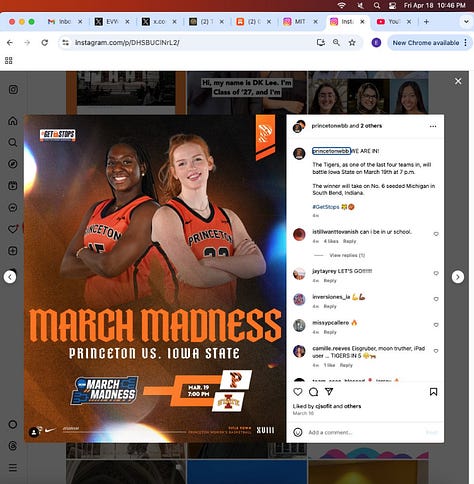Reply to the jaytayrey comment
The height and width of the screenshot is (484, 474).
coord(330,281)
